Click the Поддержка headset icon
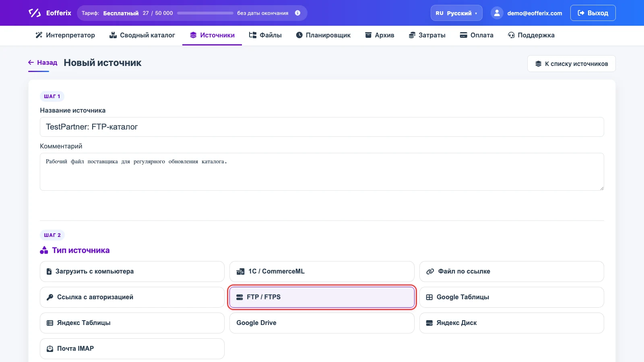The width and height of the screenshot is (644, 362). click(511, 35)
